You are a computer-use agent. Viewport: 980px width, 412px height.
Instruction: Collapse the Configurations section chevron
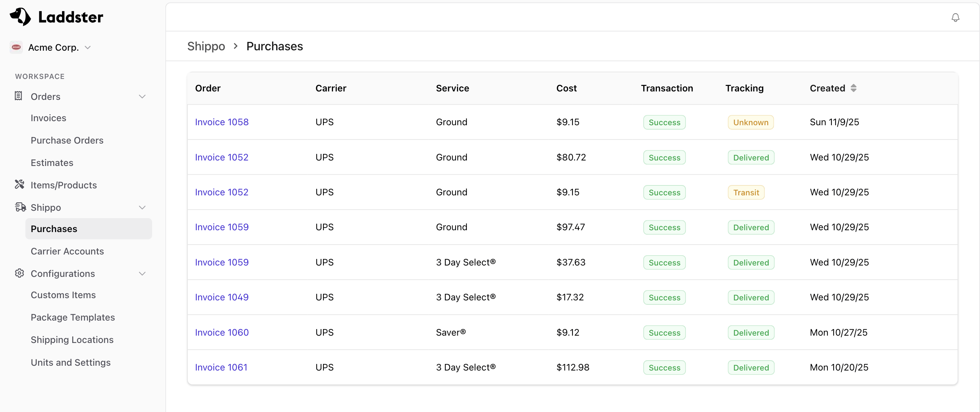click(142, 274)
